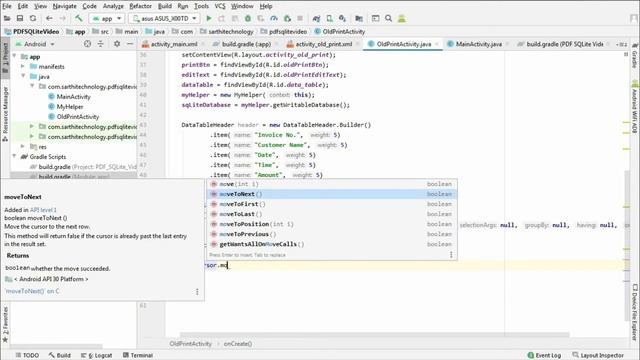Collapse the Gradle Scripts node
The width and height of the screenshot is (640, 360).
[x=15, y=156]
